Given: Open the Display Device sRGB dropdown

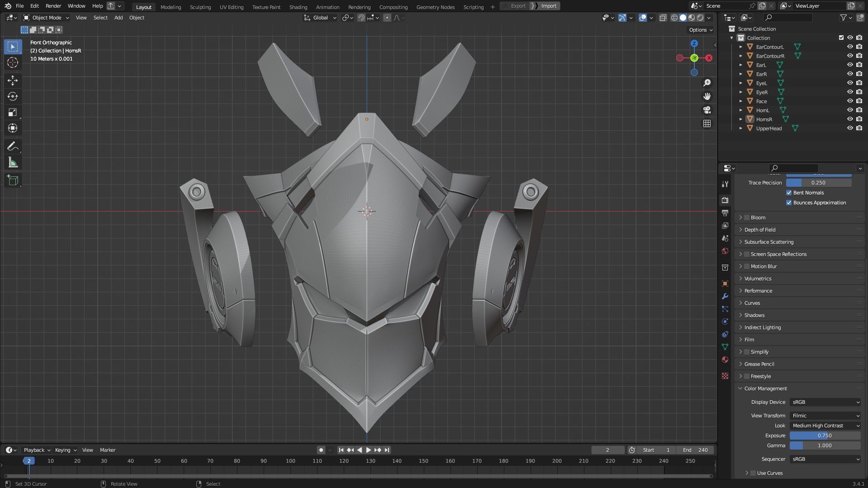Looking at the screenshot, I should (825, 402).
